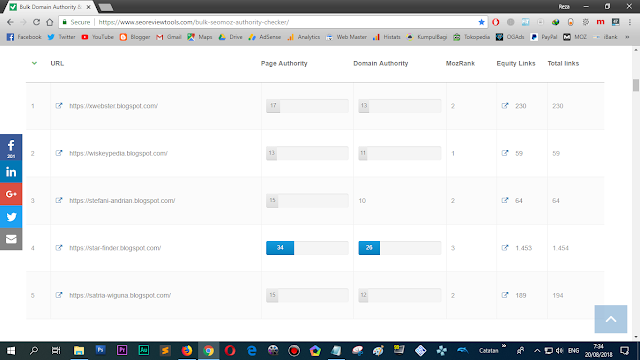Open AdSense bookmark
This screenshot has width=640, height=360.
tap(265, 37)
